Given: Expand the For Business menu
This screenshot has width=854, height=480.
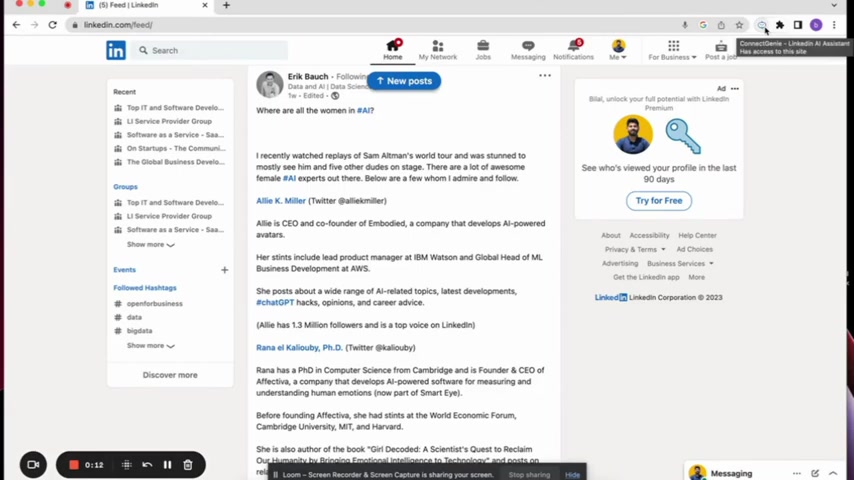Looking at the screenshot, I should (672, 50).
